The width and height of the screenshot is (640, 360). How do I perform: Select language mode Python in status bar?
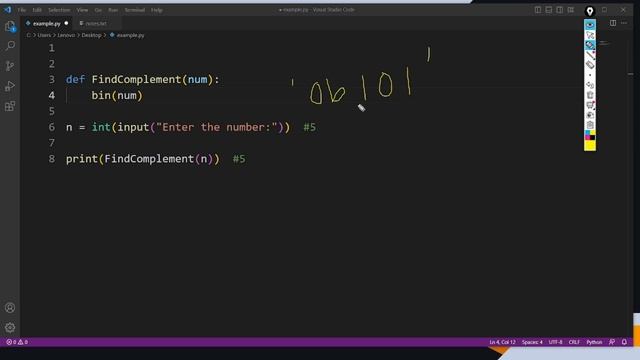pos(594,342)
